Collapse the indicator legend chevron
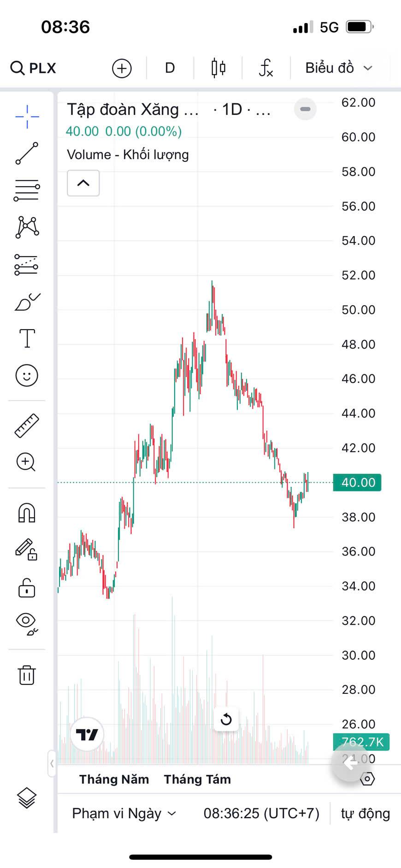The height and width of the screenshot is (868, 401). (x=83, y=183)
